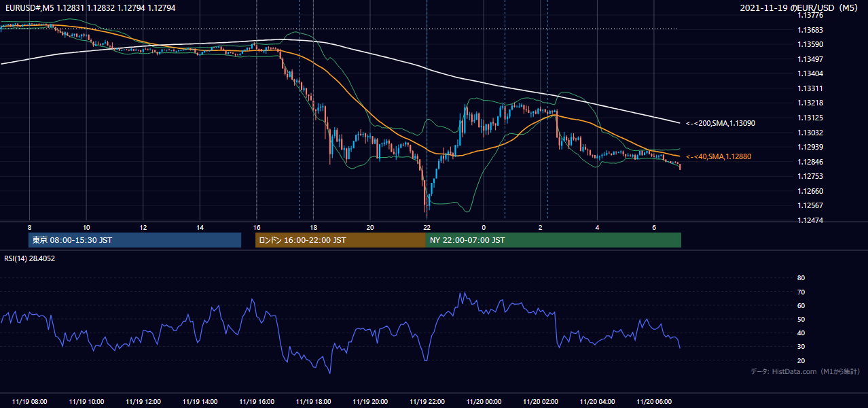Image resolution: width=868 pixels, height=408 pixels.
Task: Click hour 14 on the price chart time axis
Action: point(200,227)
